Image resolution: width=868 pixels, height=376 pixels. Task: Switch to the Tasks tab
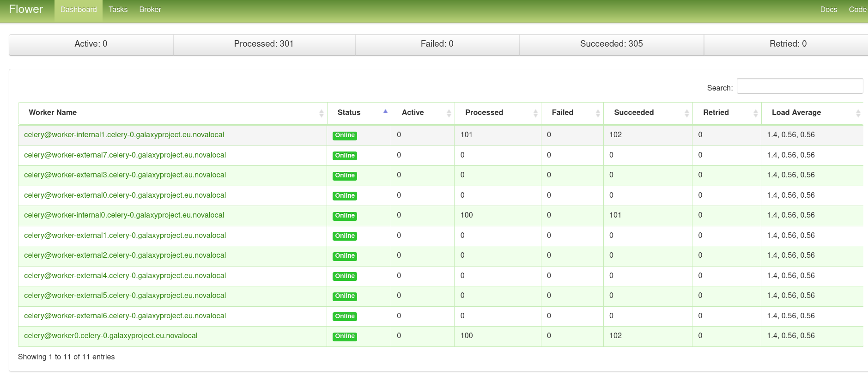[x=118, y=10]
